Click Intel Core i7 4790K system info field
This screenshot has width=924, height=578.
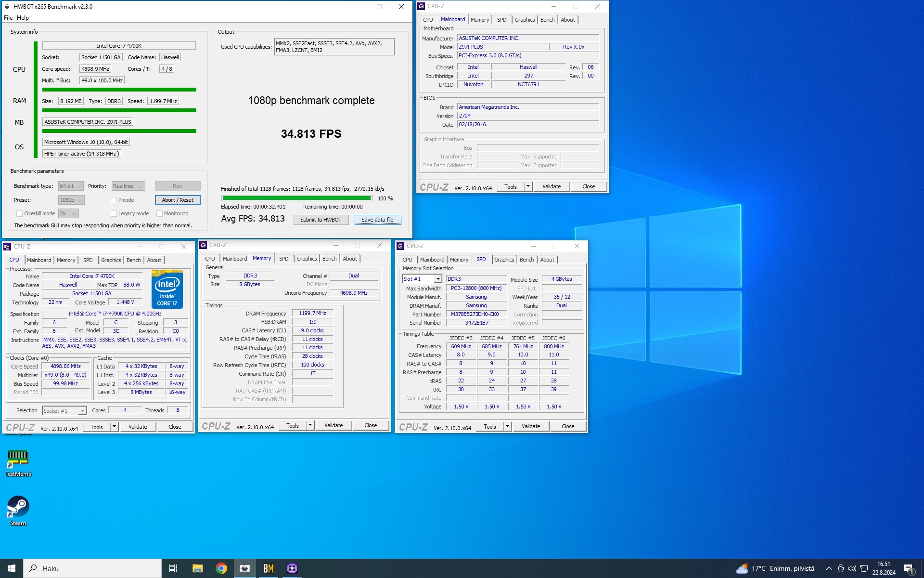119,46
